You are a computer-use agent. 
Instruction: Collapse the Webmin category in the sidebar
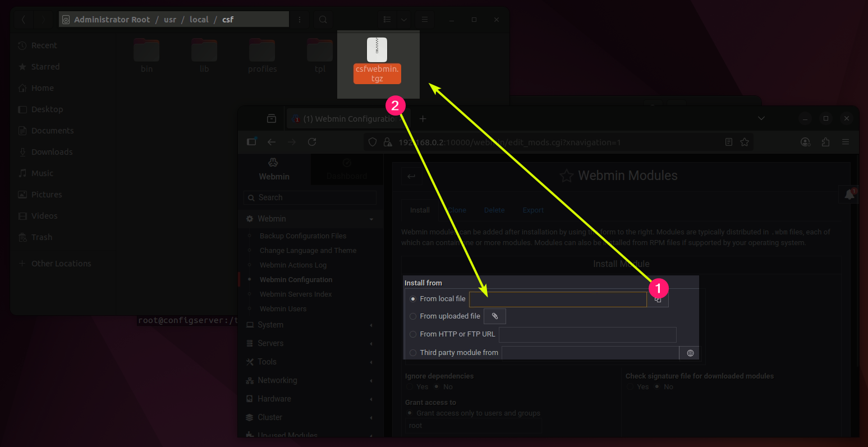click(x=371, y=219)
